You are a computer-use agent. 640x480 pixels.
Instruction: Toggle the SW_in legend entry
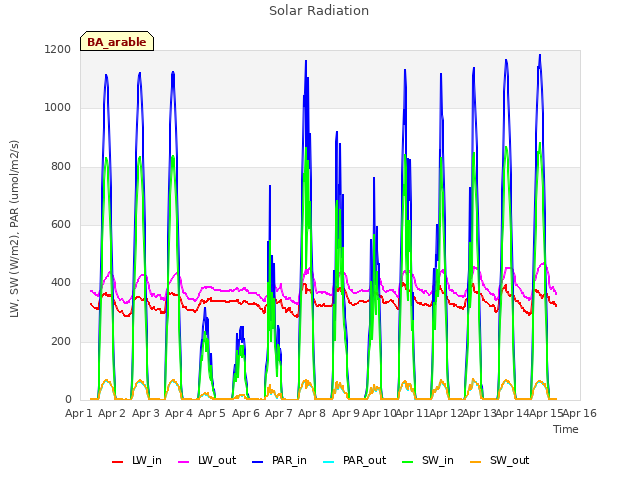pos(428,461)
